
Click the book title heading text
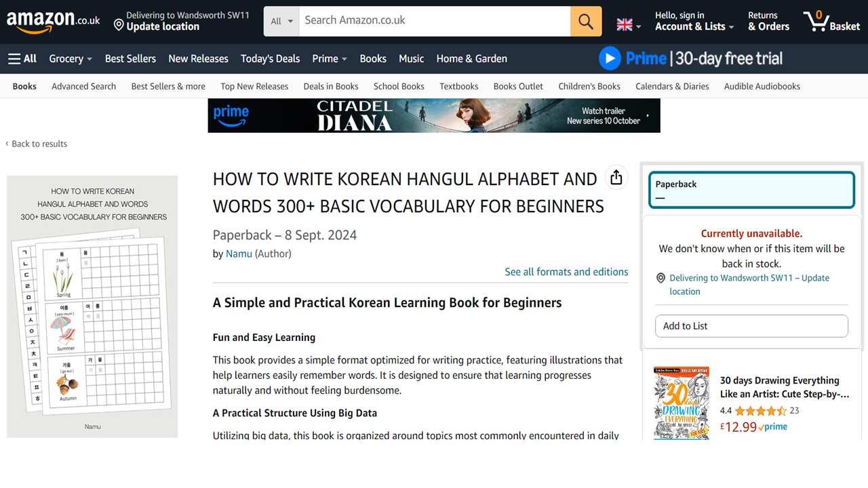click(x=408, y=192)
